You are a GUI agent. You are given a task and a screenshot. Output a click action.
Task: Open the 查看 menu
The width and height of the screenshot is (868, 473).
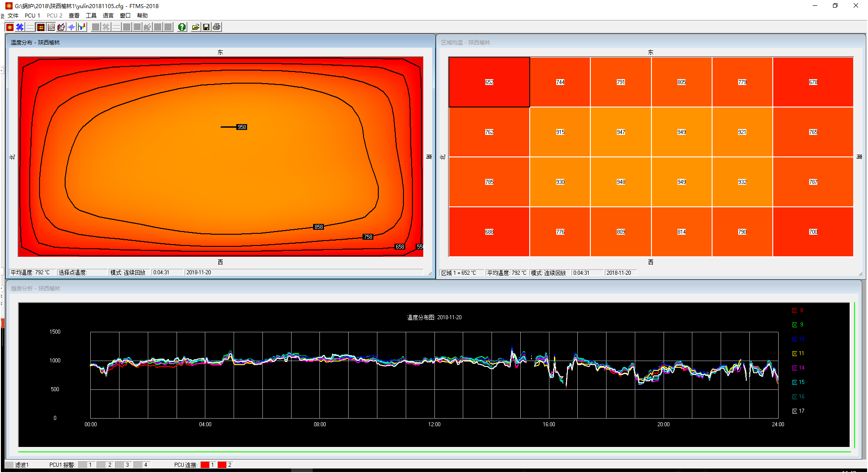click(x=74, y=15)
